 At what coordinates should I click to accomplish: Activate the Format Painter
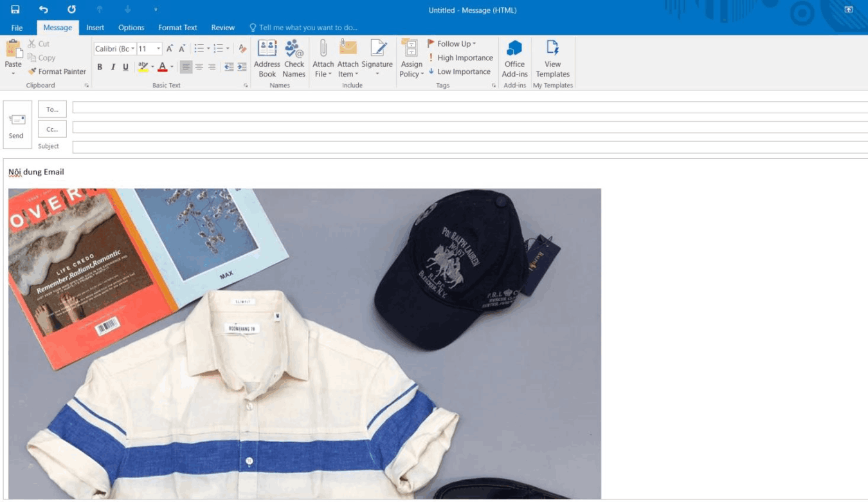57,71
